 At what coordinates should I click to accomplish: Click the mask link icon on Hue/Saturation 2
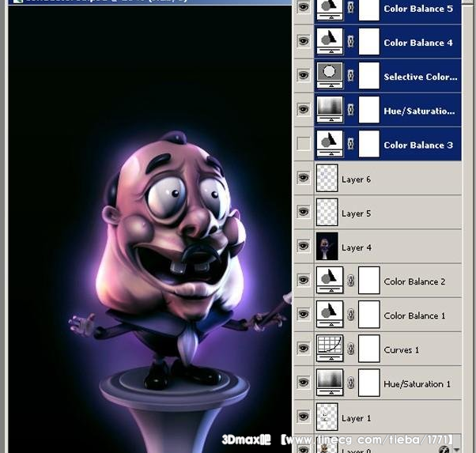click(350, 110)
